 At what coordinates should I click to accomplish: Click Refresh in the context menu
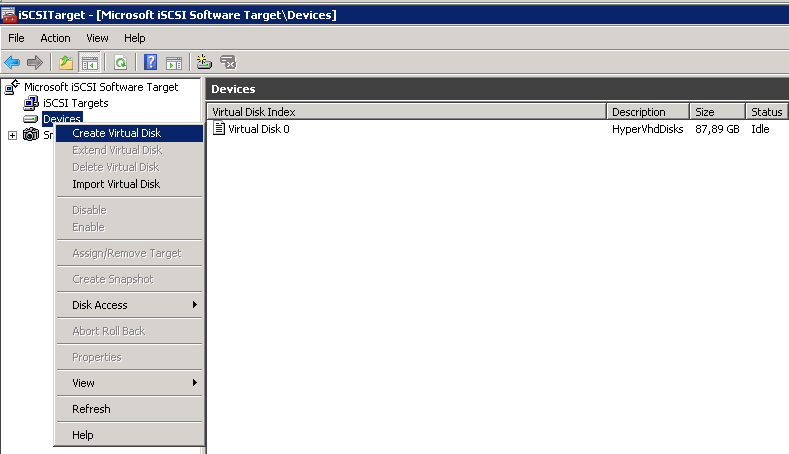pyautogui.click(x=91, y=409)
